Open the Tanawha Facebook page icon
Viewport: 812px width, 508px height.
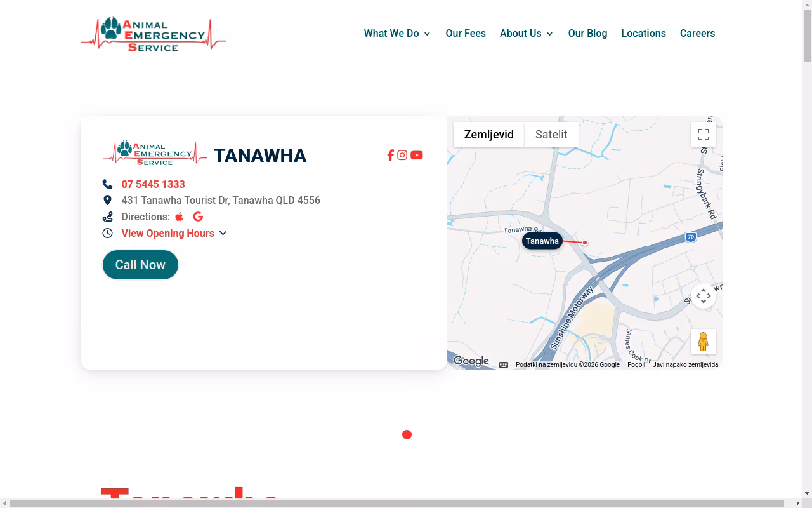click(391, 155)
